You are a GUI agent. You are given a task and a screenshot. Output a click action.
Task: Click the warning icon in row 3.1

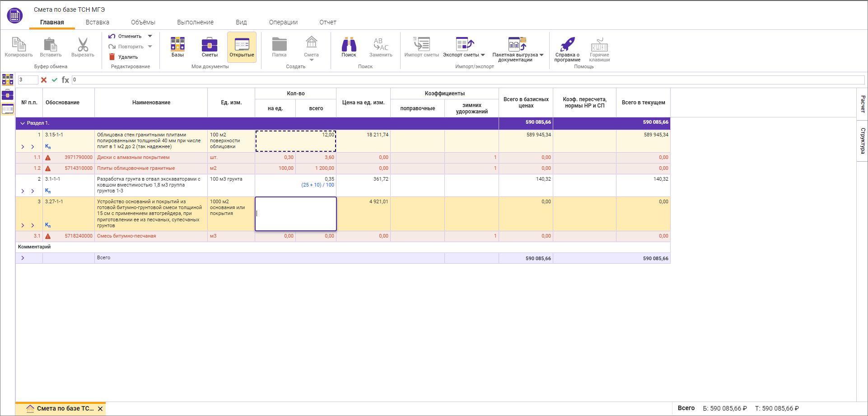click(x=48, y=236)
